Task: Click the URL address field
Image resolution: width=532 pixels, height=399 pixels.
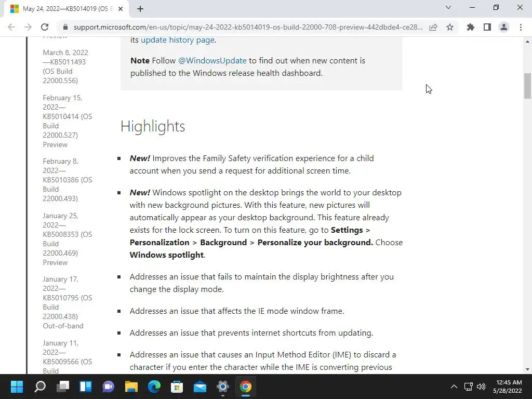Action: click(x=248, y=27)
